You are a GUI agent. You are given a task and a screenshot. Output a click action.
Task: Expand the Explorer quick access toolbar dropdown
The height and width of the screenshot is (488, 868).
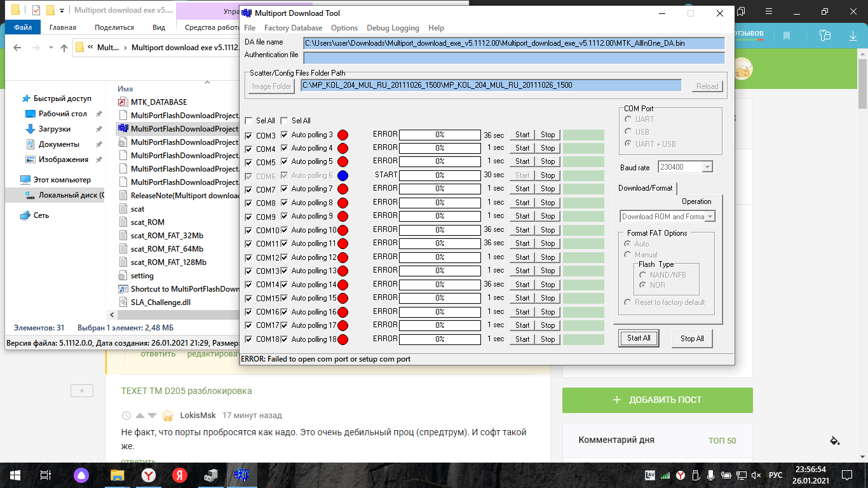[x=62, y=11]
